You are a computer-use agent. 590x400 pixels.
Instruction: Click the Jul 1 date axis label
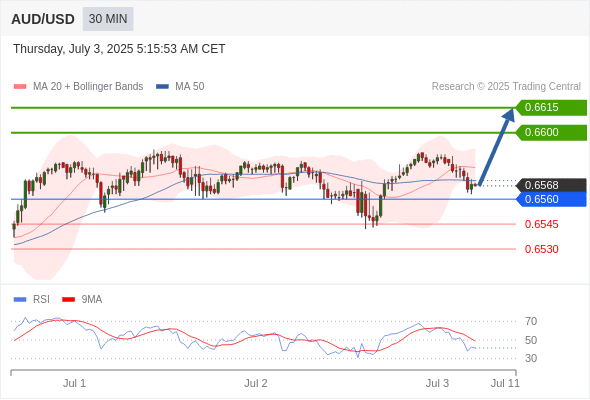[x=75, y=383]
